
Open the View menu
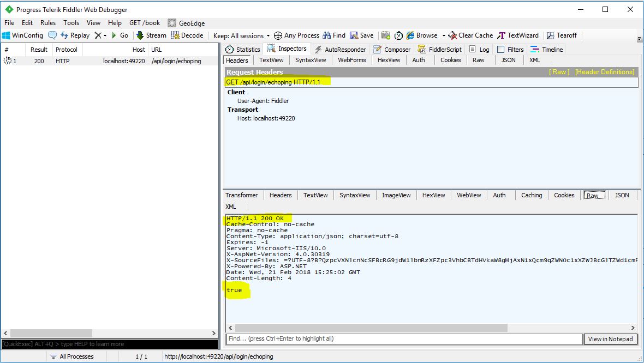coord(93,23)
